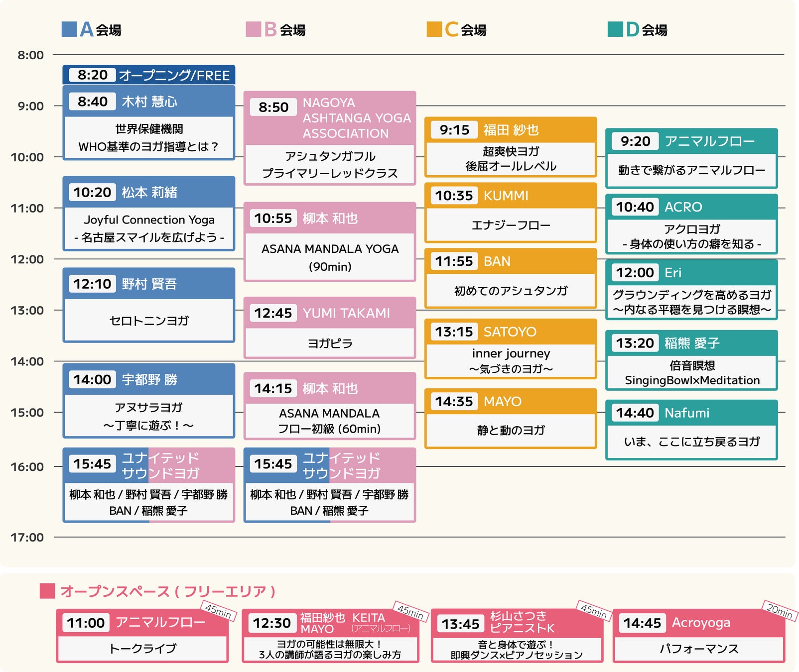799x672 pixels.
Task: Select the 14:40 Nafumi session card
Action: point(691,430)
